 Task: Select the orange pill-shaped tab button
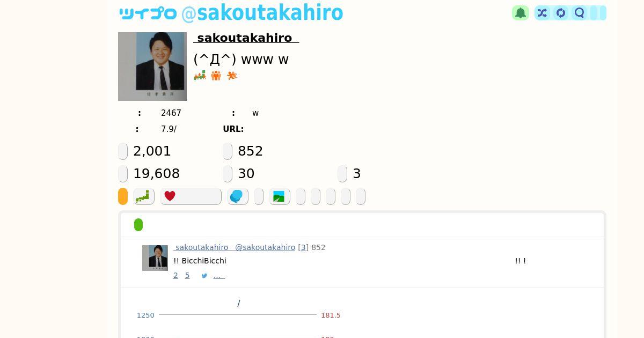click(x=123, y=196)
